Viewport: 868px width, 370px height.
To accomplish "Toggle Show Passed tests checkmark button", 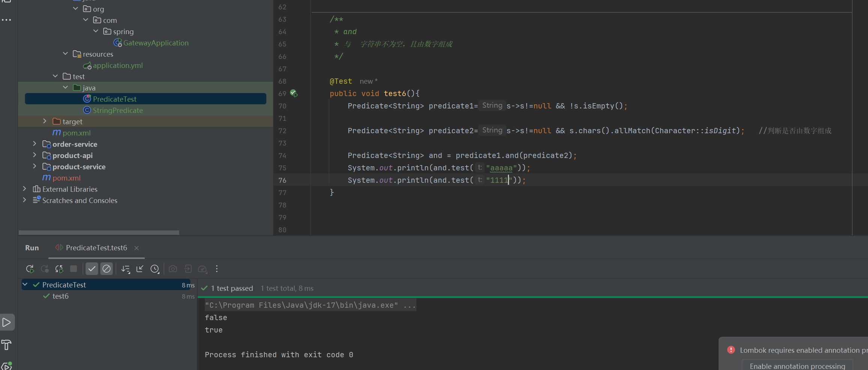I will pos(92,269).
